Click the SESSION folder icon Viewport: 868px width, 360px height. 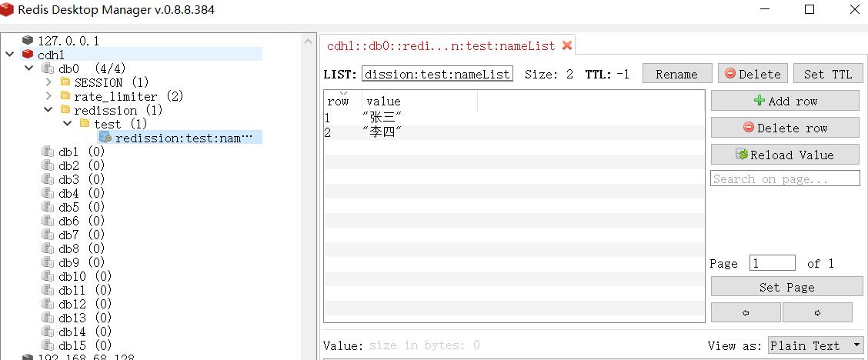[65, 82]
